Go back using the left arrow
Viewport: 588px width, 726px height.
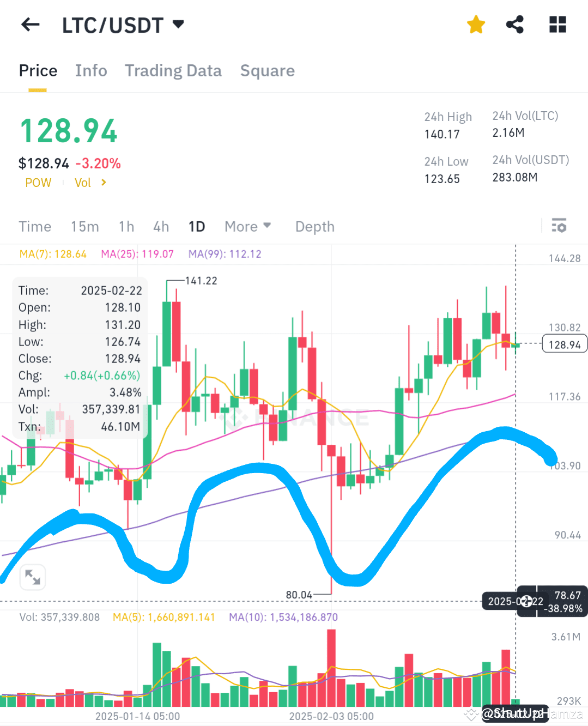(x=31, y=25)
